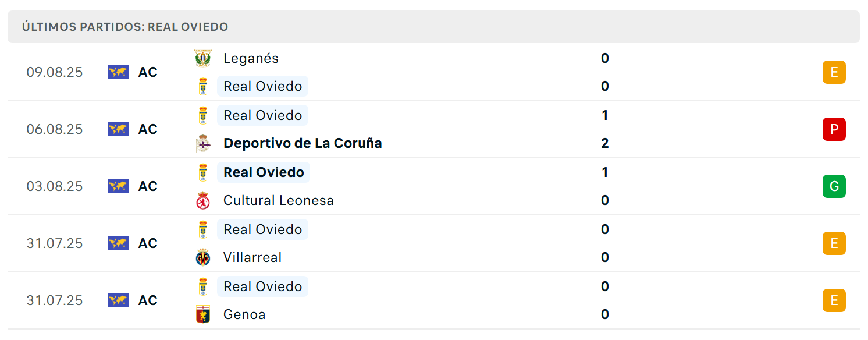Image resolution: width=868 pixels, height=340 pixels.
Task: Click Real Oviedo crest in Leganés match
Action: point(203,86)
